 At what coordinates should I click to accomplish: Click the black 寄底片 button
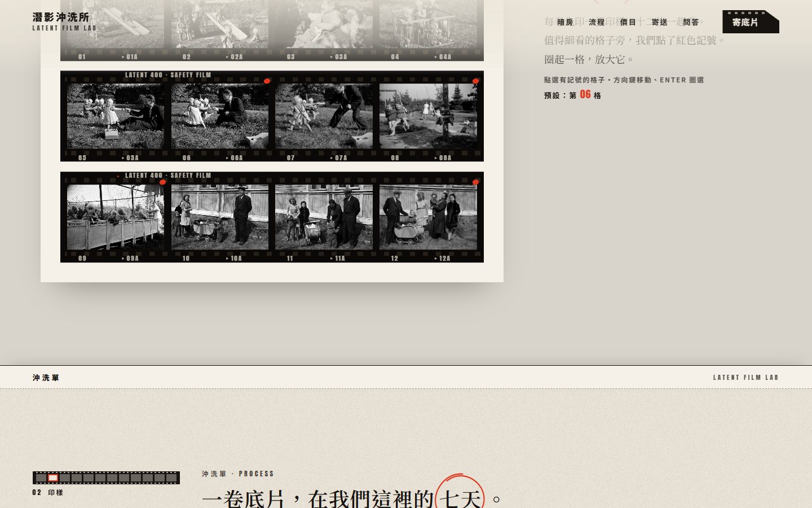tap(751, 22)
